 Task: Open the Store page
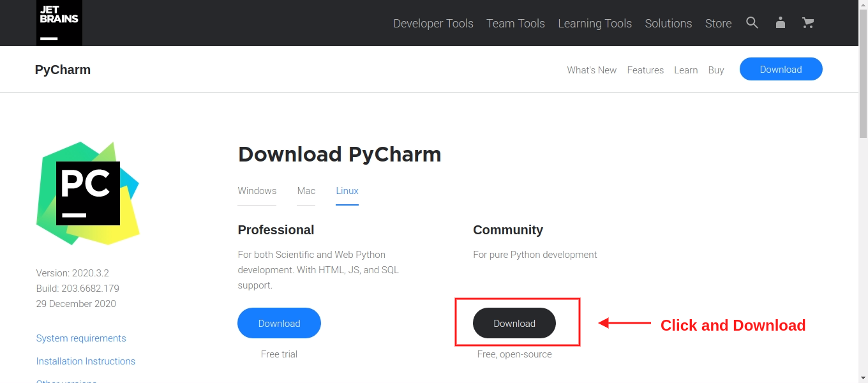click(x=718, y=23)
